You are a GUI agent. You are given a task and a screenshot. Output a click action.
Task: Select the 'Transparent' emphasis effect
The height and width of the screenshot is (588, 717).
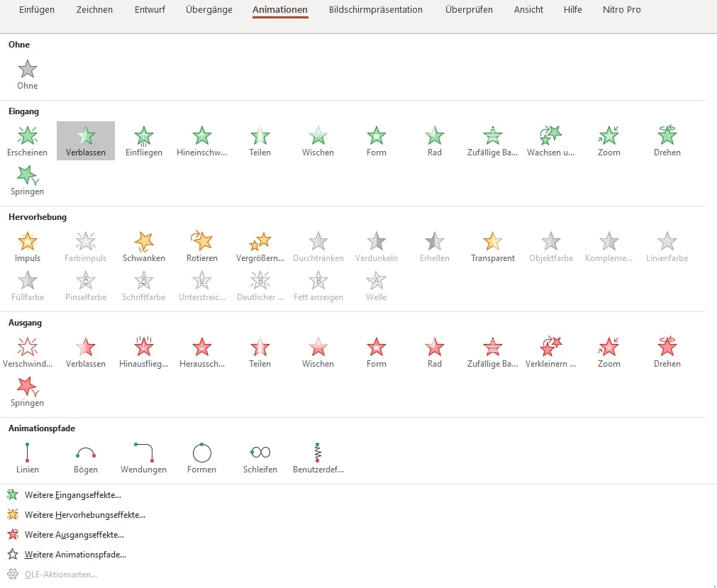(493, 246)
